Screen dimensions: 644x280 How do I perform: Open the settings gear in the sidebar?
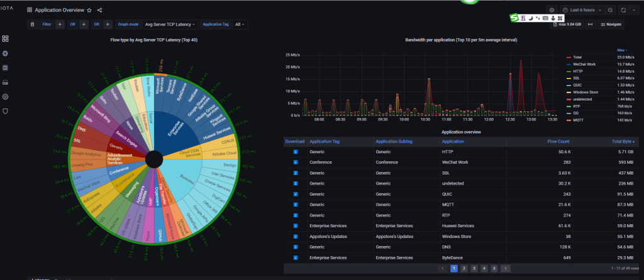tap(6, 97)
